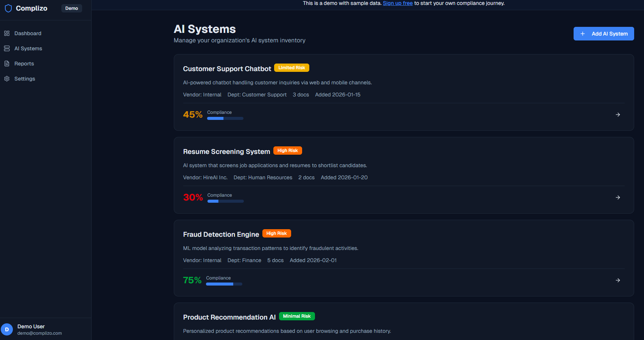
Task: Click the Dashboard grid icon in sidebar
Action: 7,33
